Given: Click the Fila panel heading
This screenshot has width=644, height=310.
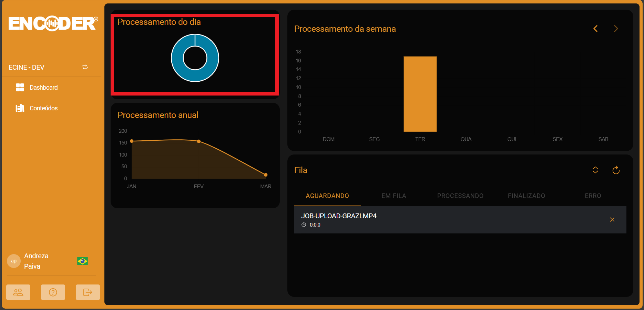Looking at the screenshot, I should [x=301, y=170].
